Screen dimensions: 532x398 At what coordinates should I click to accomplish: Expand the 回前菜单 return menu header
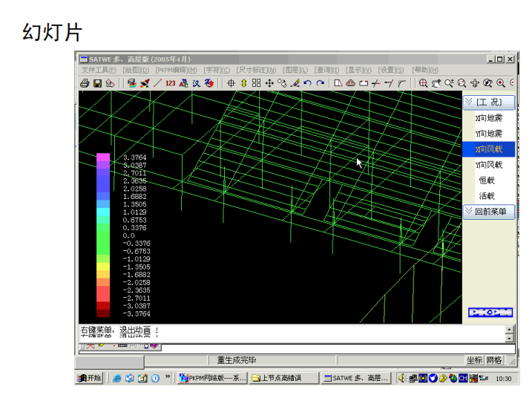[489, 212]
